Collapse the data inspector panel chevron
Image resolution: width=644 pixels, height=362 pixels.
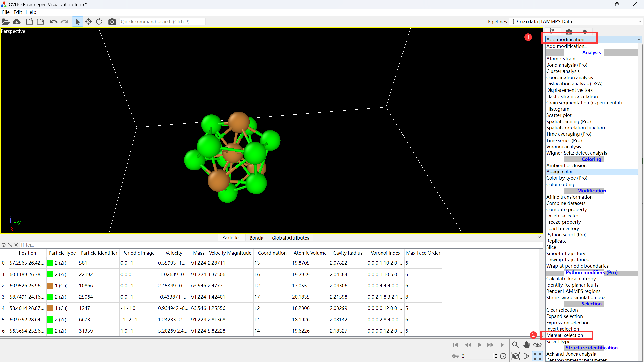pyautogui.click(x=539, y=237)
